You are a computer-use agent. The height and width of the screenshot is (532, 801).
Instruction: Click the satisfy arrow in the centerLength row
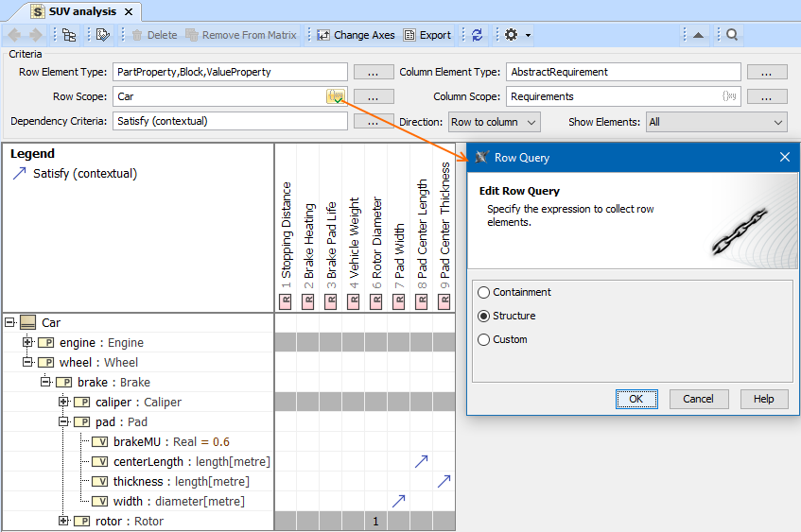pyautogui.click(x=422, y=461)
